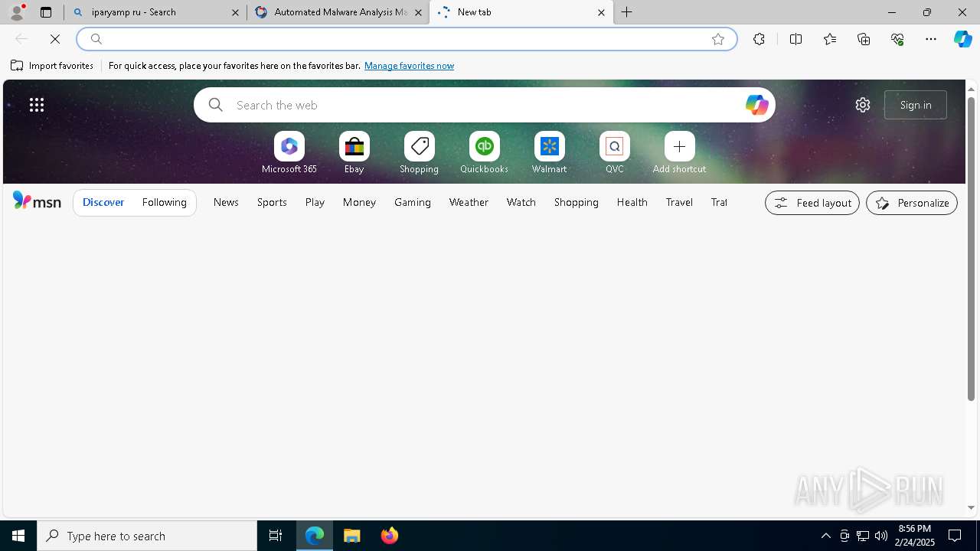Launch Firefox from taskbar
Screen dimensions: 980x551
389,536
